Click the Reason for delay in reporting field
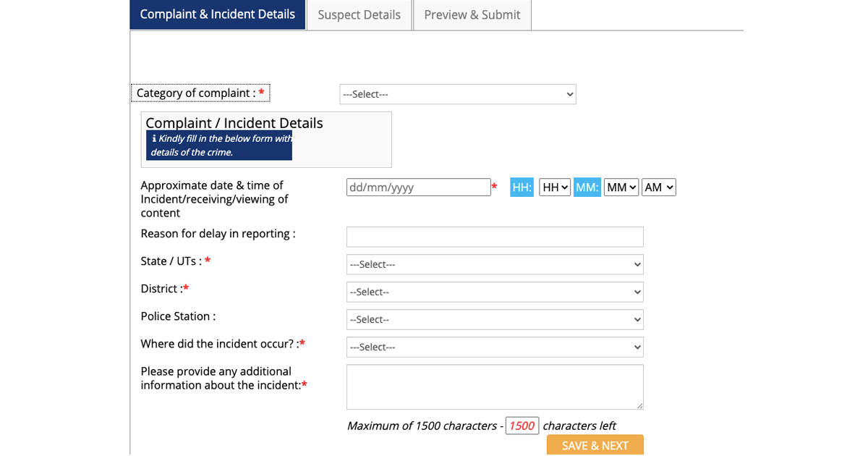Image resolution: width=868 pixels, height=456 pixels. click(495, 237)
